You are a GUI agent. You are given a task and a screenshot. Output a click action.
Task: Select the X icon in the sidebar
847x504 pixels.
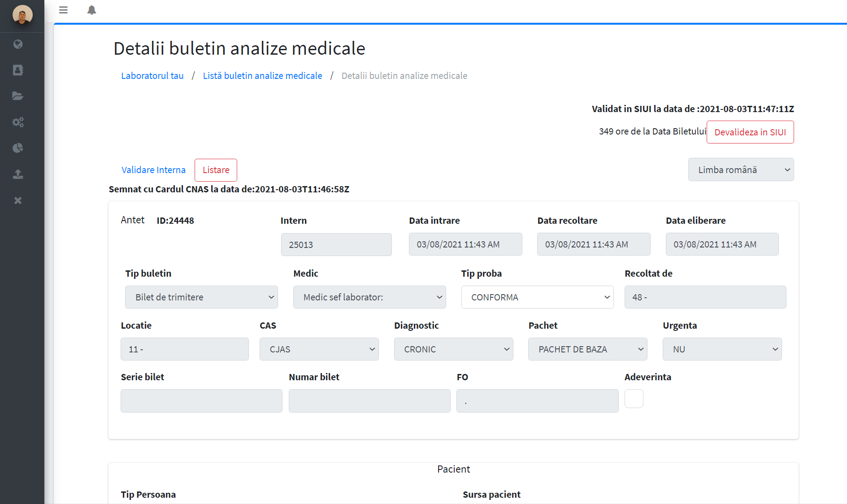[x=18, y=200]
